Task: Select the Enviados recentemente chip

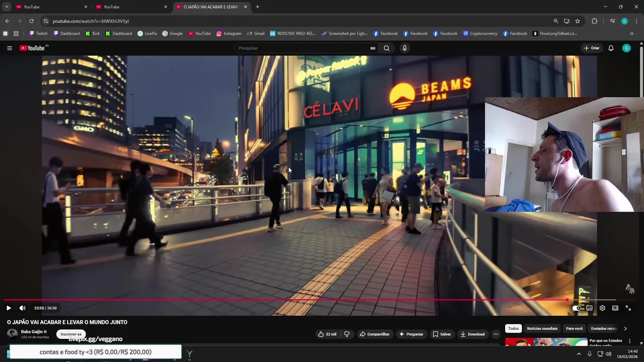Action: tap(603, 329)
